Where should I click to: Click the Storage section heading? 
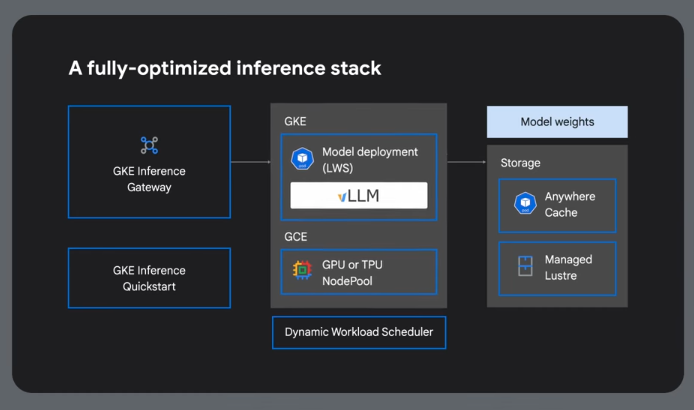coord(520,162)
